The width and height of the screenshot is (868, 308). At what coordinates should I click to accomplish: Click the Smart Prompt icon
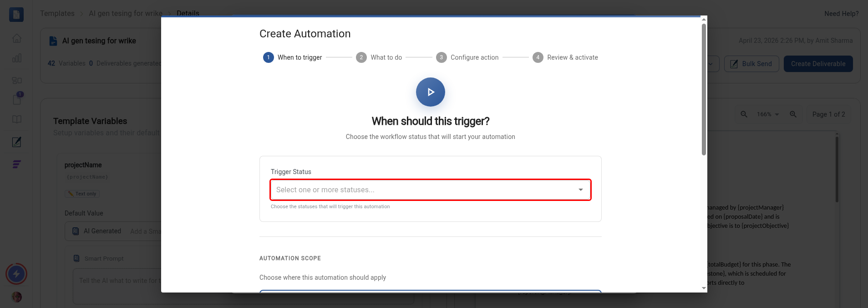point(77,258)
